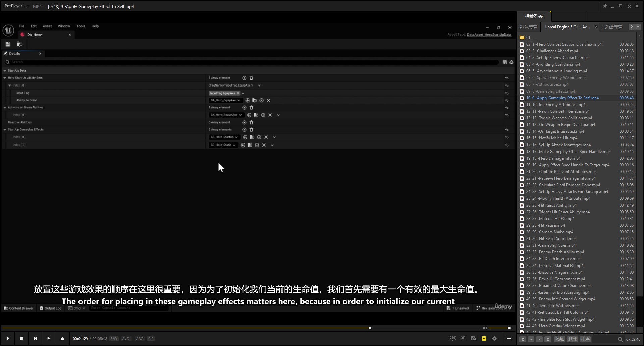
Task: Collapse Hero Start Up Ability Sets array
Action: coord(5,78)
